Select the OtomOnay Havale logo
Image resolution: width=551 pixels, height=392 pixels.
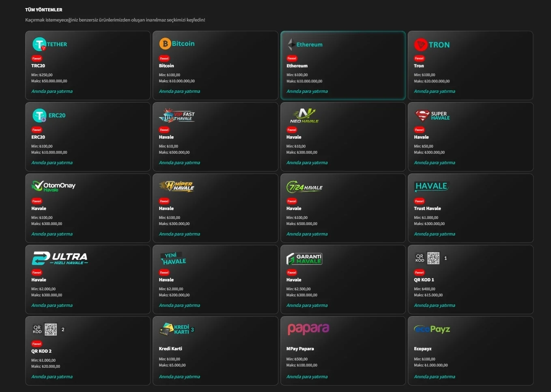tap(54, 186)
